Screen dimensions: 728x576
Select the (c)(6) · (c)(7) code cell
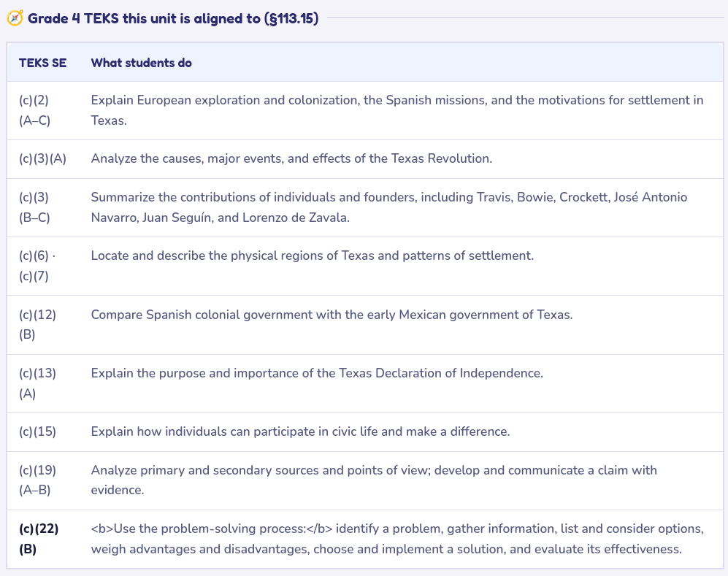[x=37, y=266]
